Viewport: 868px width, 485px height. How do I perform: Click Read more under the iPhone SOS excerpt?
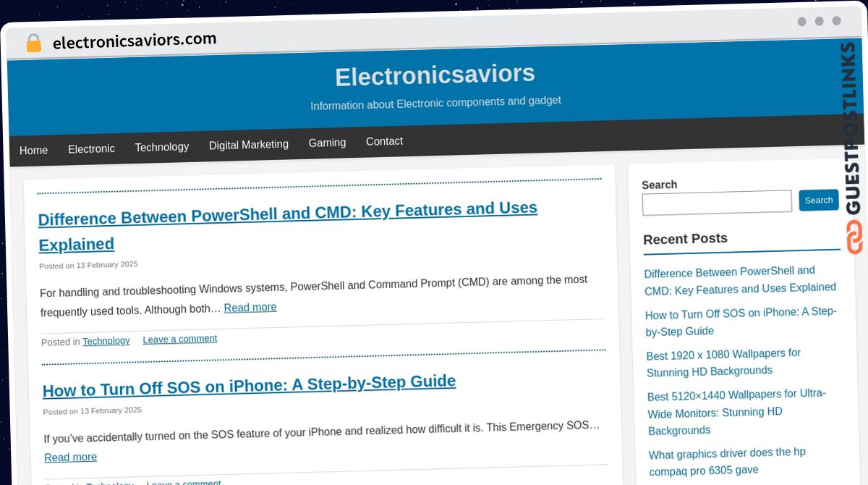70,457
